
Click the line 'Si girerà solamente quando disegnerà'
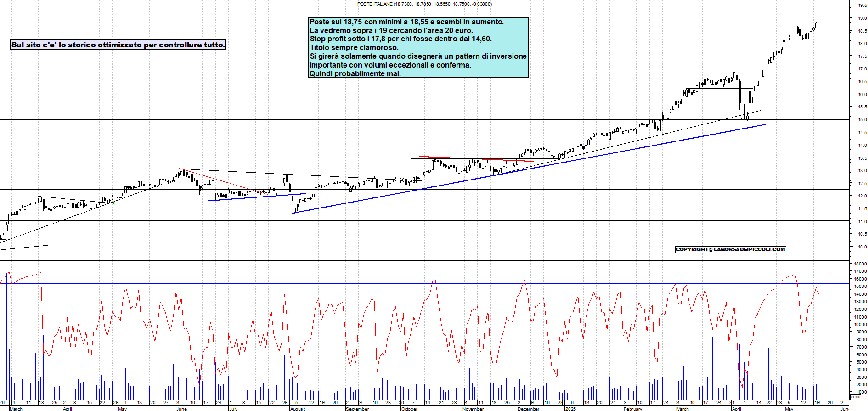[x=418, y=56]
